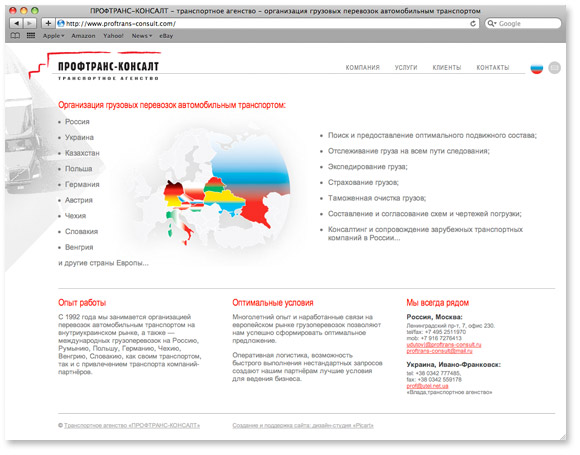Click the Чехия list item

[x=75, y=216]
